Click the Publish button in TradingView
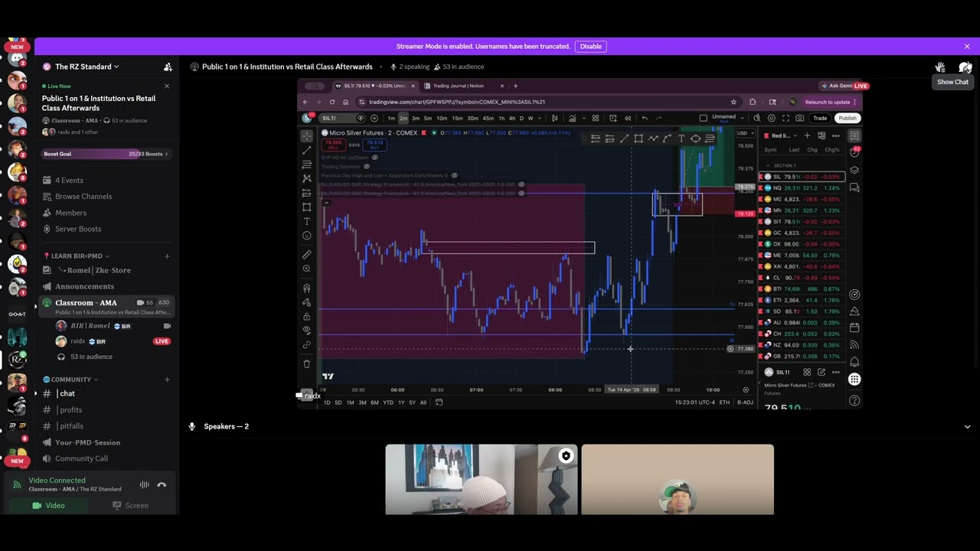Viewport: 980px width, 551px height. 847,118
